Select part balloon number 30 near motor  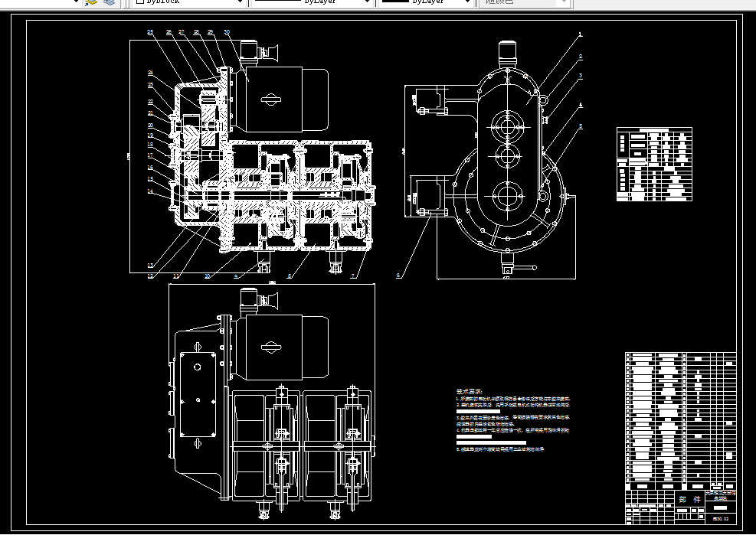click(227, 32)
